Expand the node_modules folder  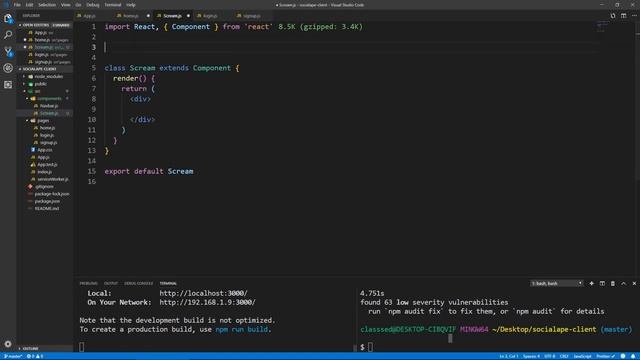tap(46, 76)
